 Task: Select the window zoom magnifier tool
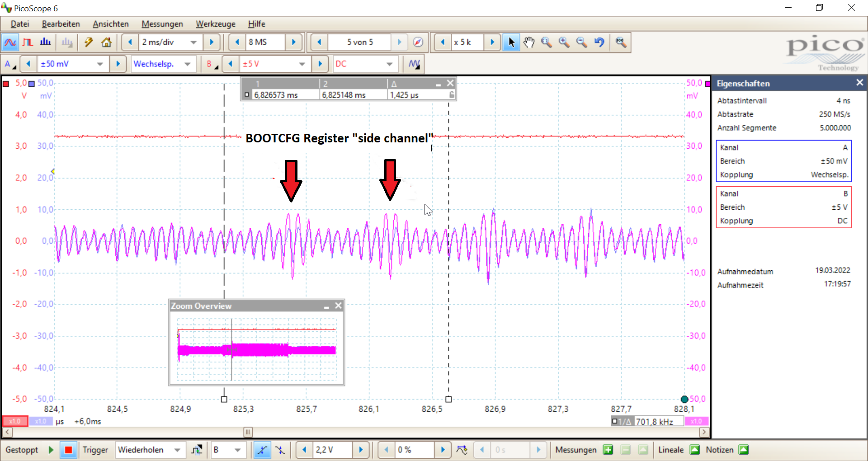tap(547, 42)
